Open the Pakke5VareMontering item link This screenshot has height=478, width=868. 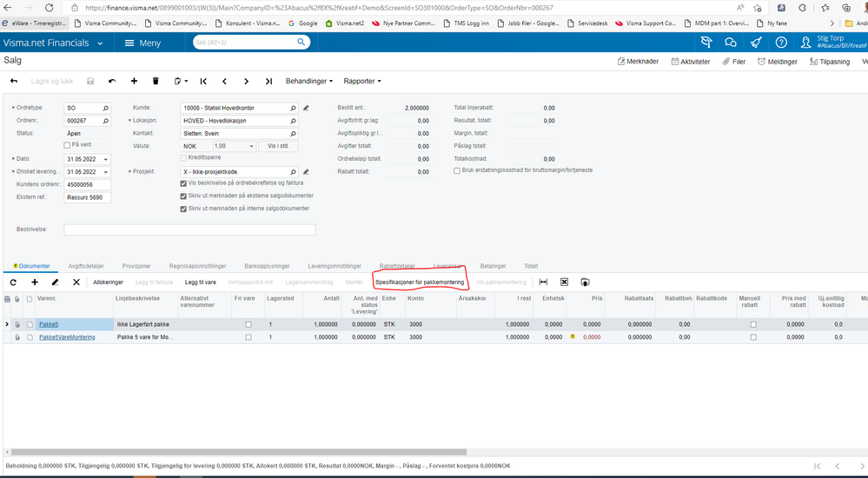pyautogui.click(x=67, y=336)
